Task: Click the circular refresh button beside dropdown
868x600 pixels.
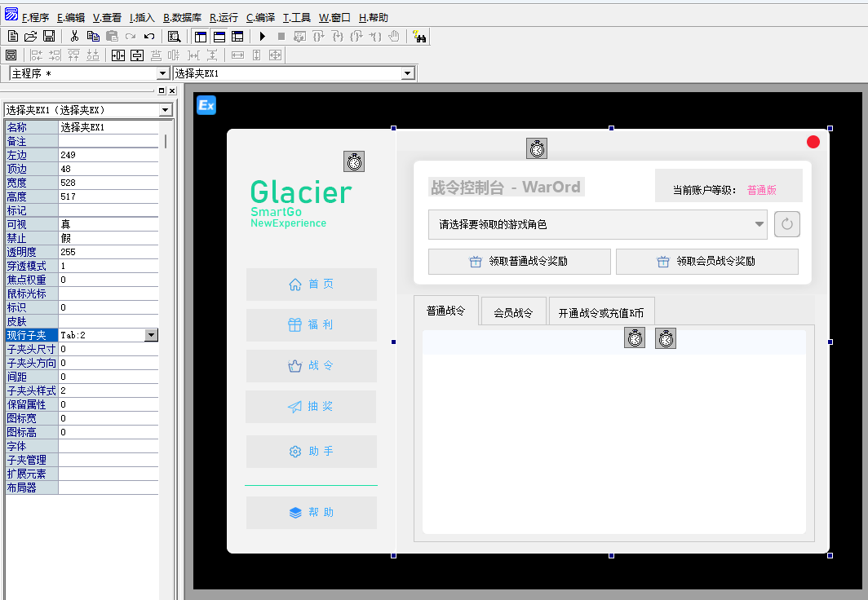Action: [787, 224]
